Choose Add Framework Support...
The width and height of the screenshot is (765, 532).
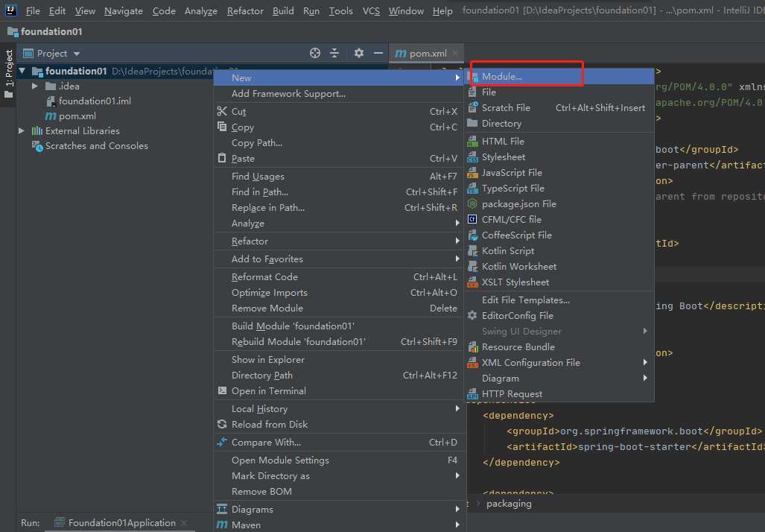pyautogui.click(x=340, y=94)
